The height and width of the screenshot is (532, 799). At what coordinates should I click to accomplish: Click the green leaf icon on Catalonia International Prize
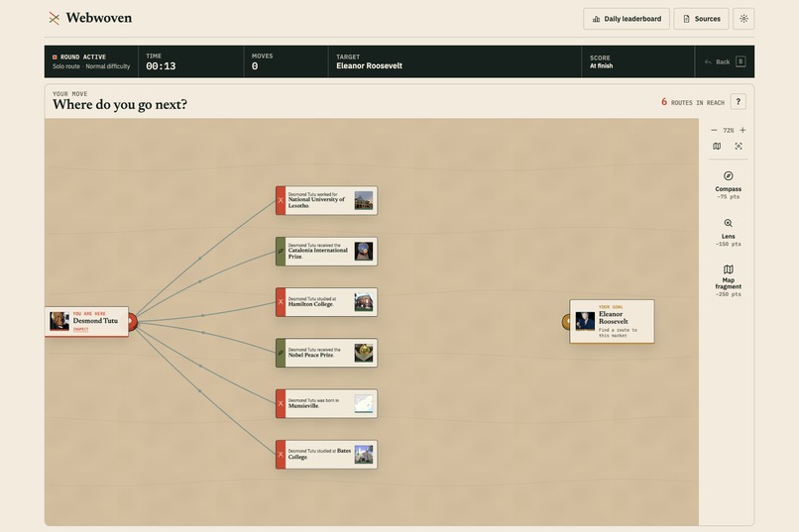[x=281, y=252]
